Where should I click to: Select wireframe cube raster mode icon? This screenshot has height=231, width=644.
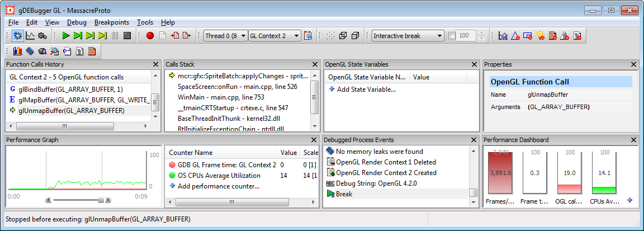343,36
